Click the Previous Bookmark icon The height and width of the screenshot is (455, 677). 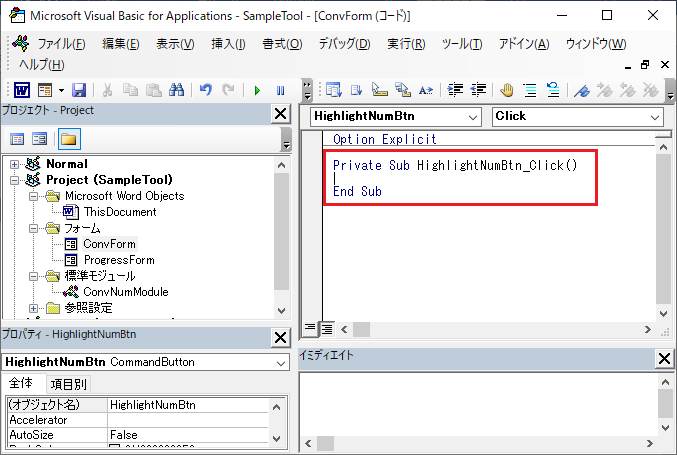(627, 90)
